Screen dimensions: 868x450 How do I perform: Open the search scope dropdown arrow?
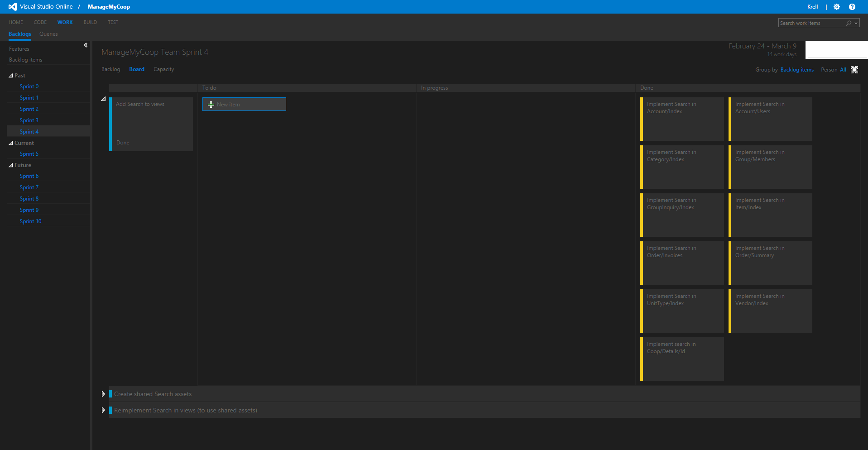click(x=855, y=23)
